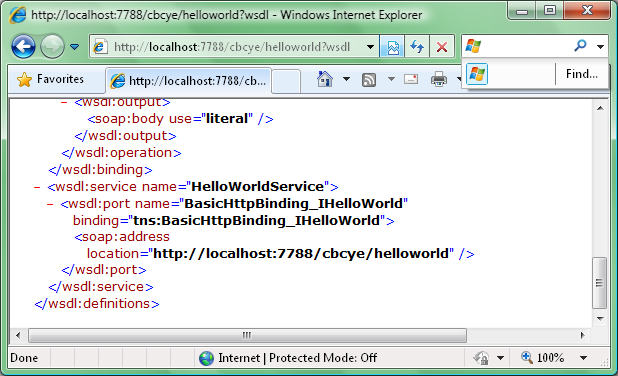618x376 pixels.
Task: Open the Favorites button
Action: [50, 79]
